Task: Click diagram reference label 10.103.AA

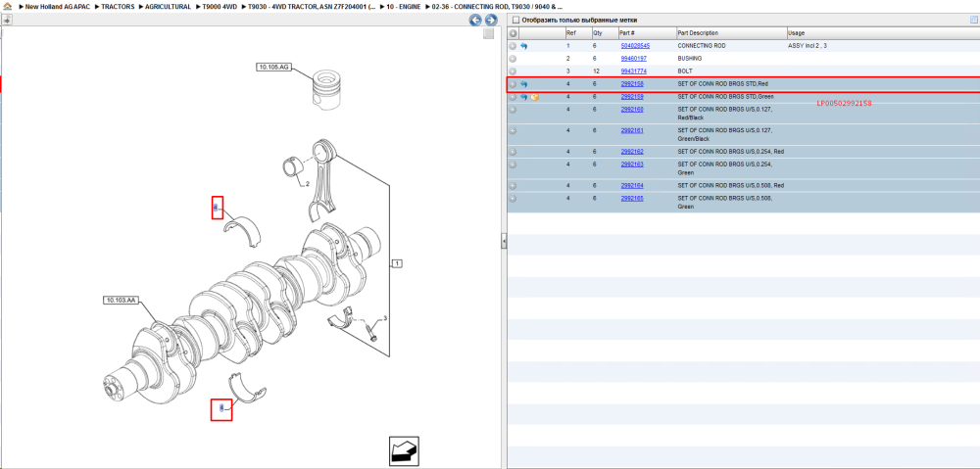Action: 121,301
